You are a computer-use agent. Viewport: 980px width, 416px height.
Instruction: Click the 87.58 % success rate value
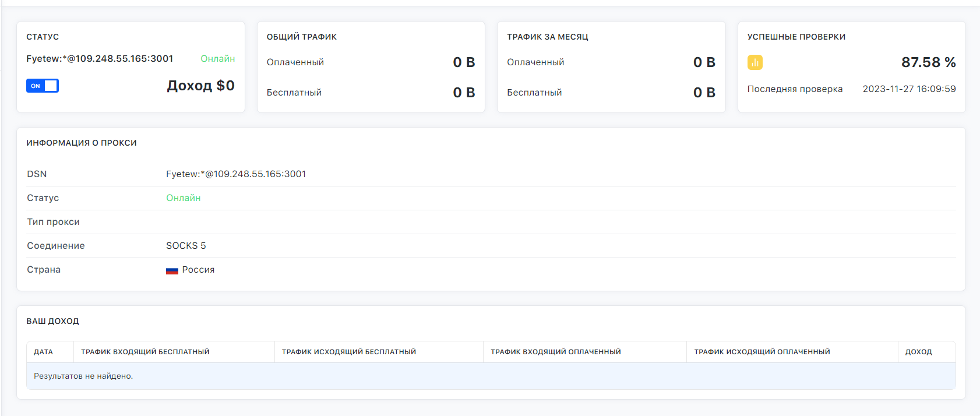[928, 62]
